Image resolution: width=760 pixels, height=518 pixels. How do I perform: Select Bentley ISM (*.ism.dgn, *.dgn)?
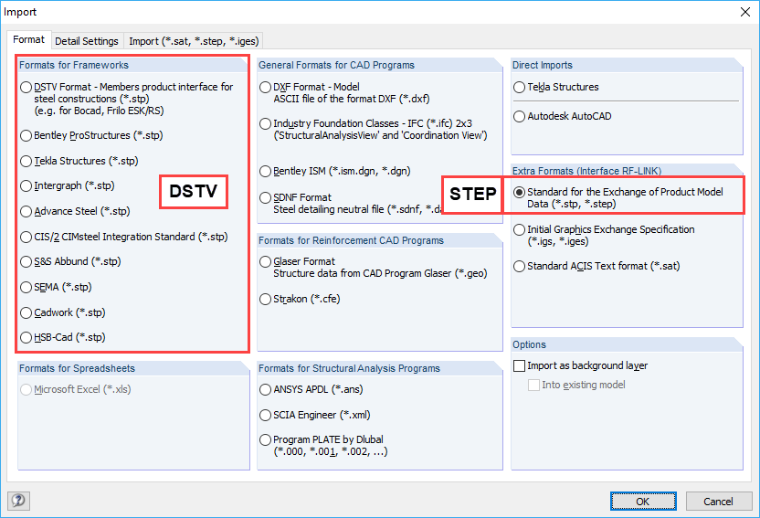(x=265, y=171)
